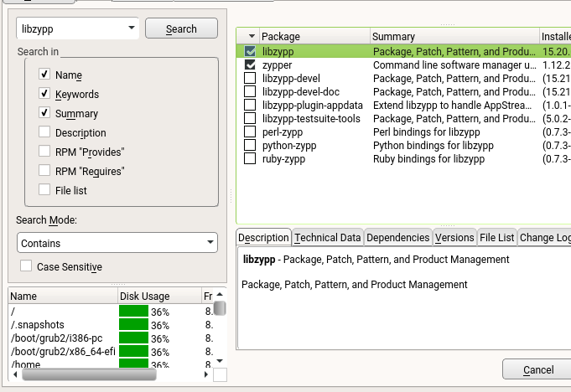Viewport: 571px width, 392px height.
Task: Toggle the zypper package status checkbox
Action: [x=250, y=64]
